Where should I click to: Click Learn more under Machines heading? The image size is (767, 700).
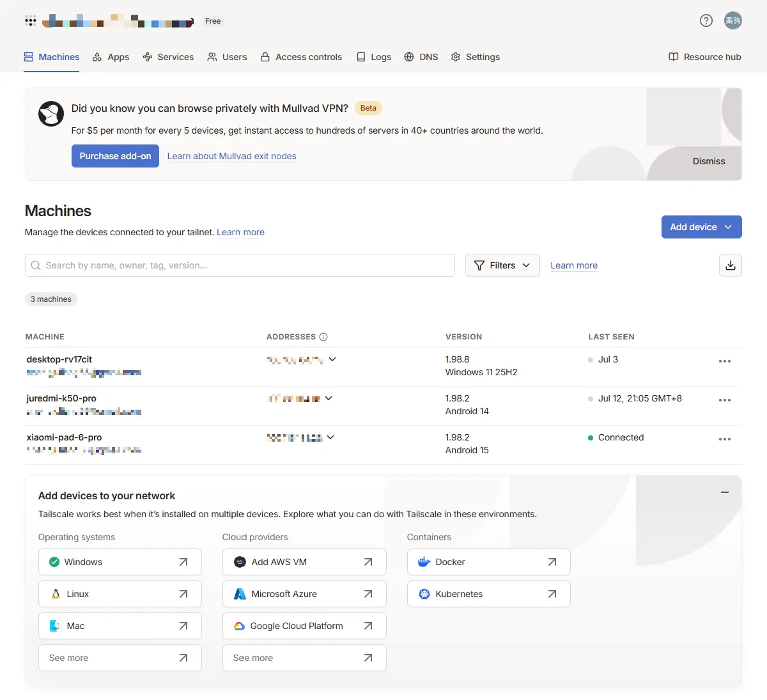pos(240,232)
